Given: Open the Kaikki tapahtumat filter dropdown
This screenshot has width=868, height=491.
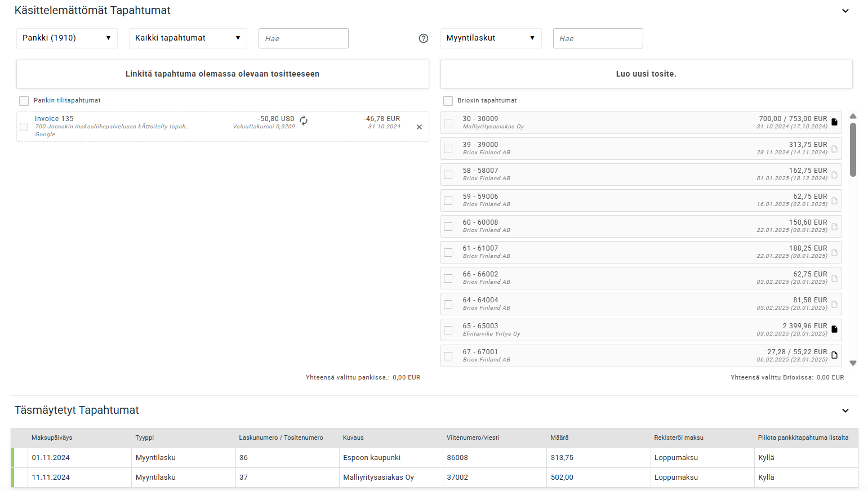Looking at the screenshot, I should 188,38.
